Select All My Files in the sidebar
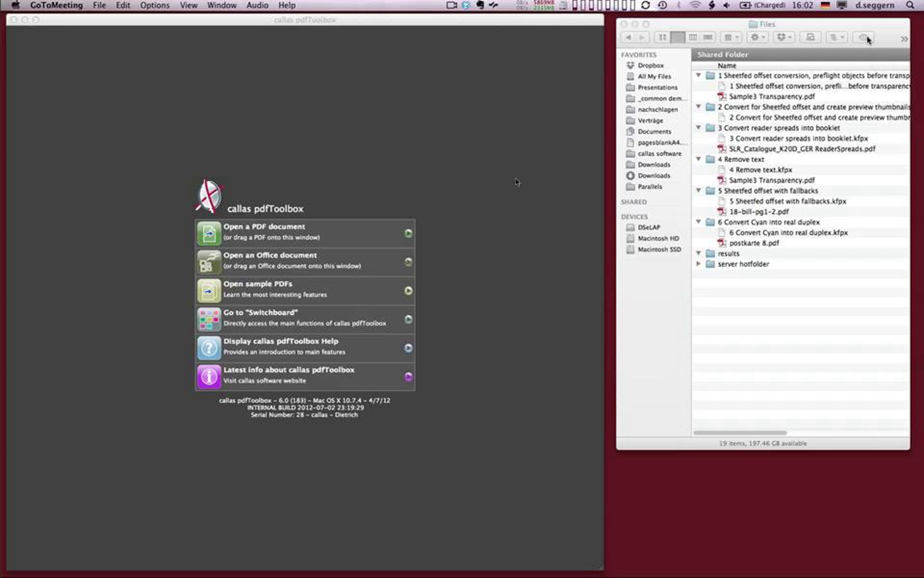Viewport: 924px width, 578px height. [654, 76]
